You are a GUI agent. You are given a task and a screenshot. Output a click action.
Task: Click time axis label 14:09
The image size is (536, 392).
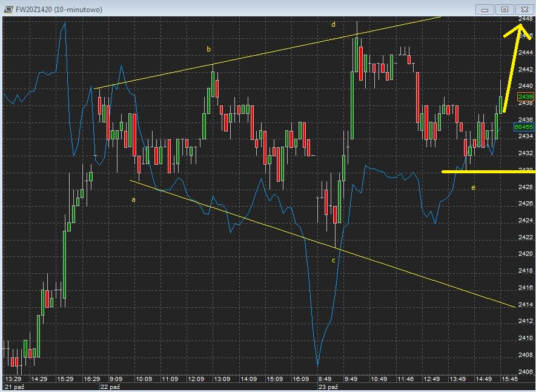[x=248, y=379]
